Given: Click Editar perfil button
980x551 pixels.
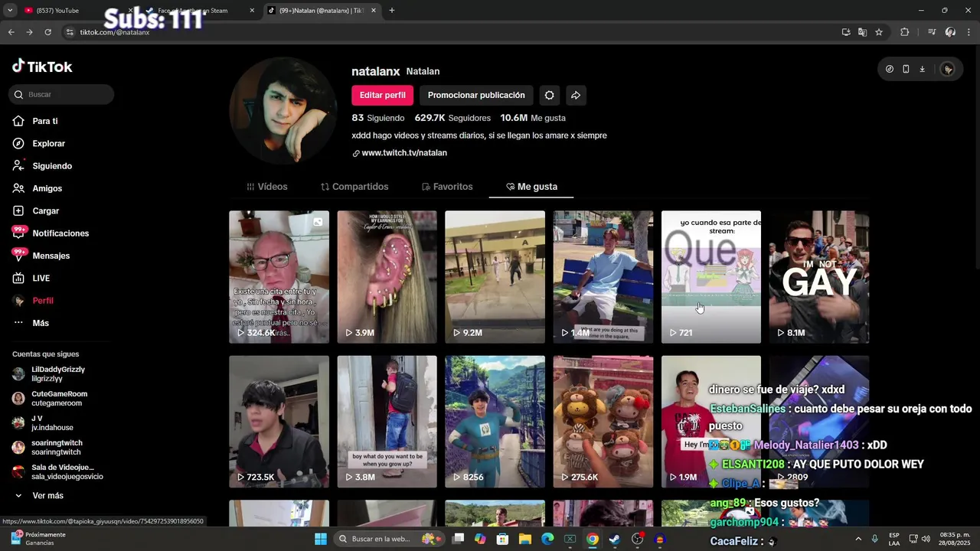Looking at the screenshot, I should click(382, 95).
